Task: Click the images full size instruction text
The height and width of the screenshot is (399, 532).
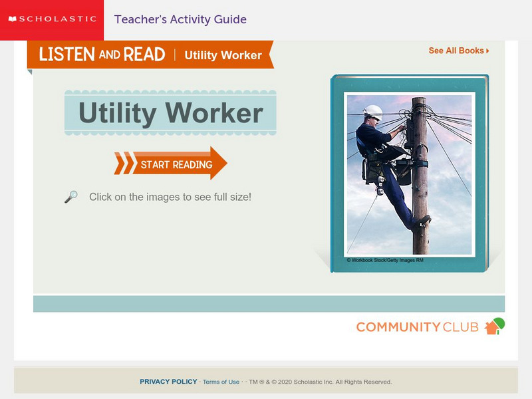Action: coord(168,196)
